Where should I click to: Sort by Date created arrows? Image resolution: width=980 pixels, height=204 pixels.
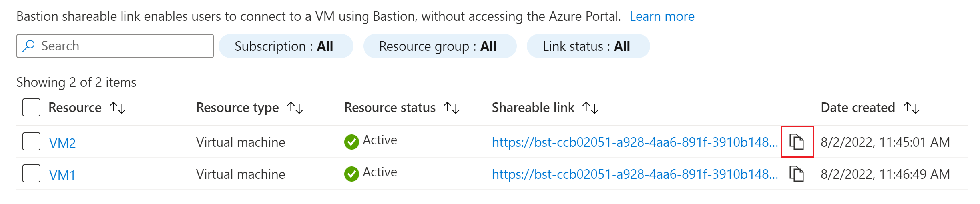tap(912, 108)
